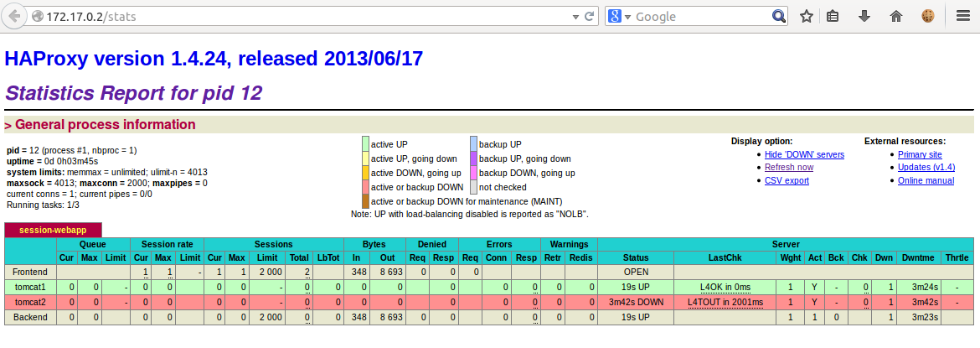Click the 3m23s downtime value for Backend
The image size is (980, 348).
click(917, 317)
